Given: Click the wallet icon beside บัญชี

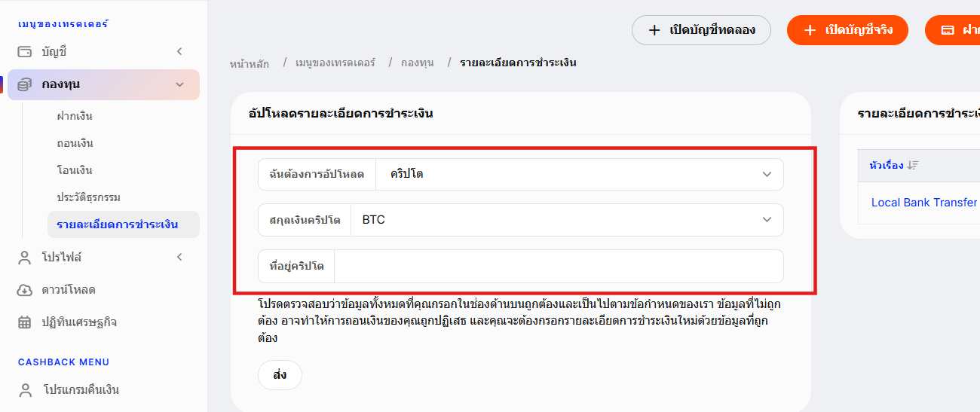Looking at the screenshot, I should click(x=25, y=52).
